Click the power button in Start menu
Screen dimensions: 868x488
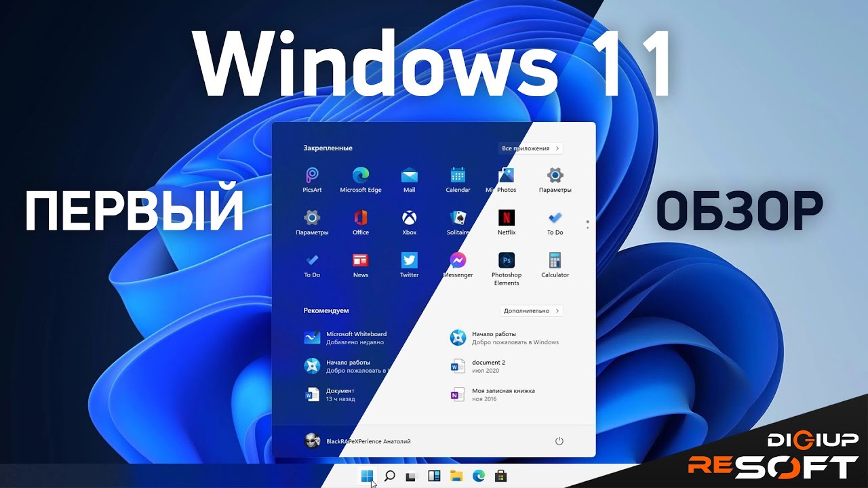(559, 441)
